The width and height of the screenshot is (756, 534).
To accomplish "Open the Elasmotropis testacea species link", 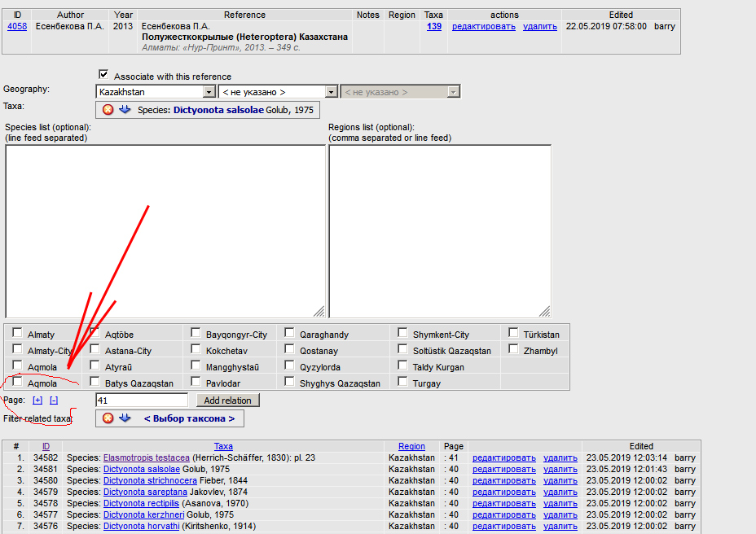I will click(146, 457).
